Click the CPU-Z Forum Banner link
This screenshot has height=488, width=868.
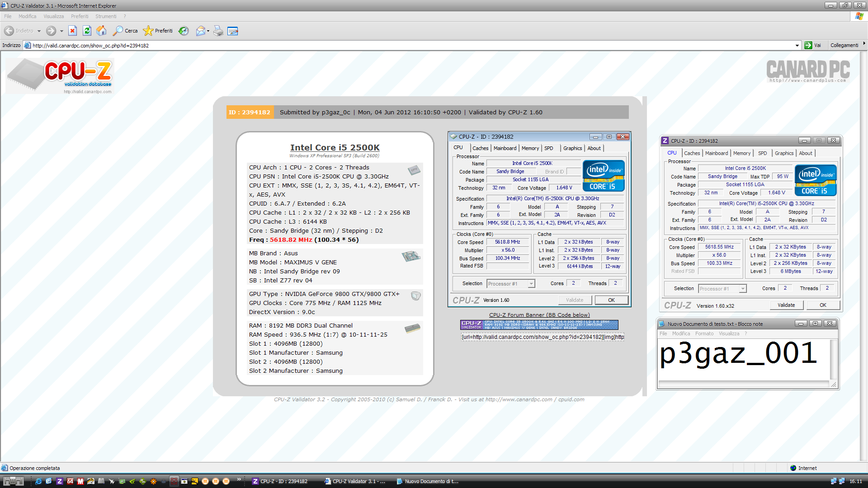(539, 315)
